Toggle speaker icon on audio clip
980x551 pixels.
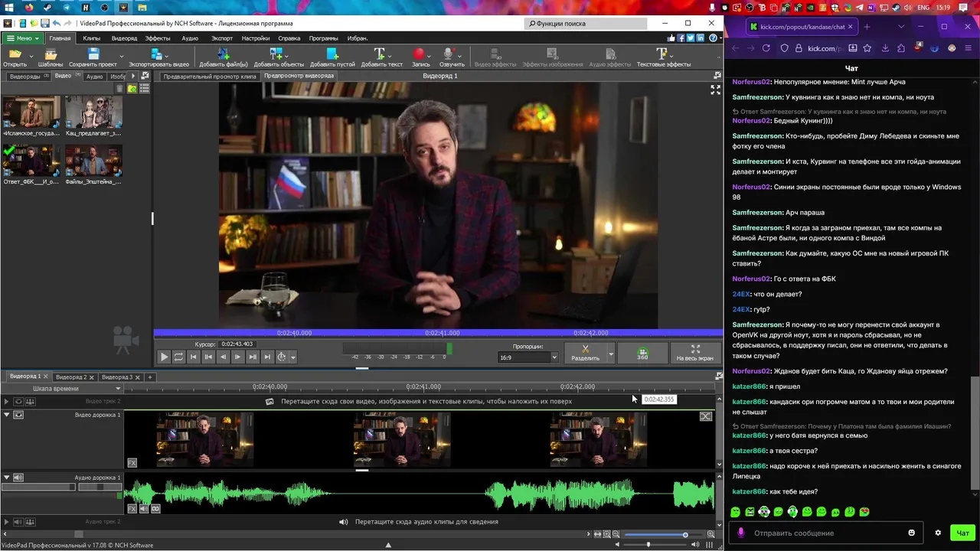[144, 509]
